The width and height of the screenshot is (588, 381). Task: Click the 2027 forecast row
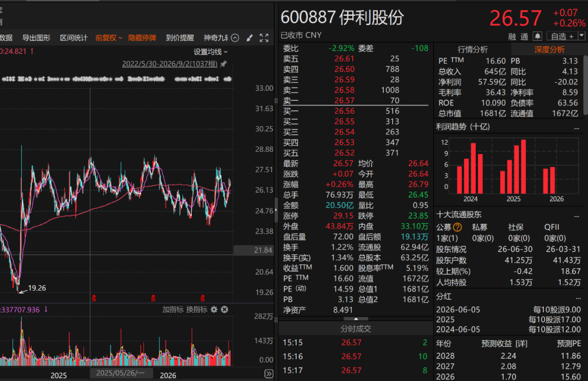click(x=509, y=366)
